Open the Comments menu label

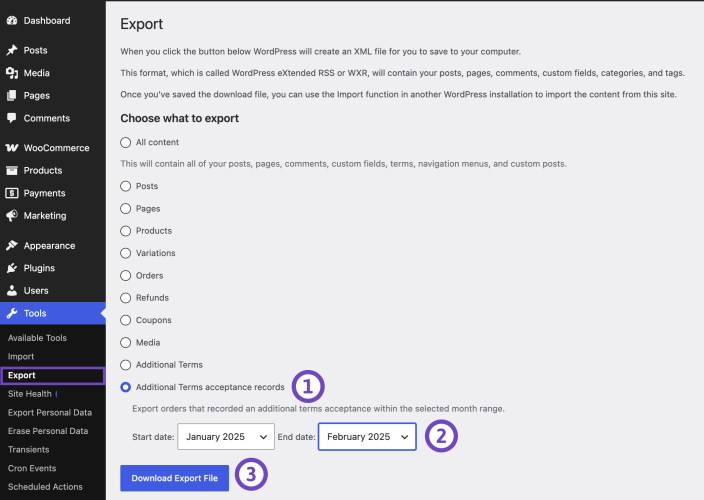click(x=47, y=118)
